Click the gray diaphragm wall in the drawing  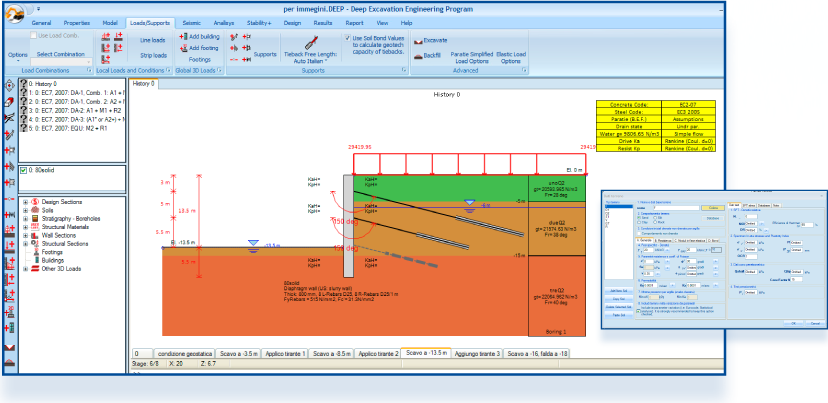[348, 226]
